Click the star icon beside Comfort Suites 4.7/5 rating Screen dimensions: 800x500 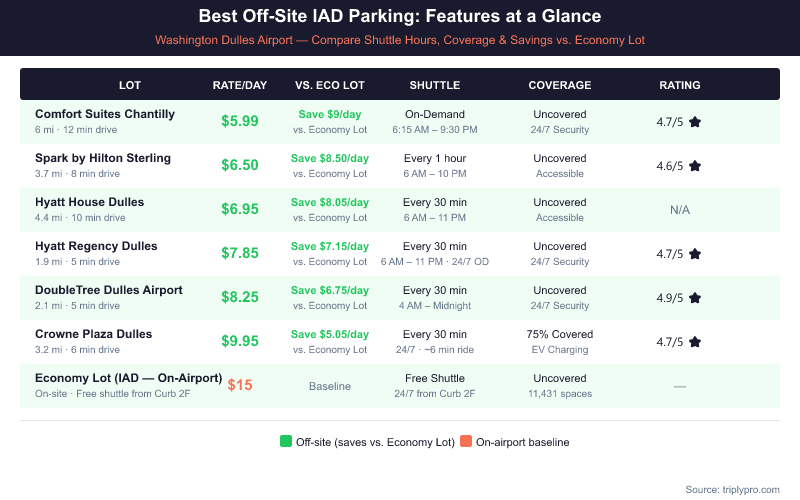(695, 122)
